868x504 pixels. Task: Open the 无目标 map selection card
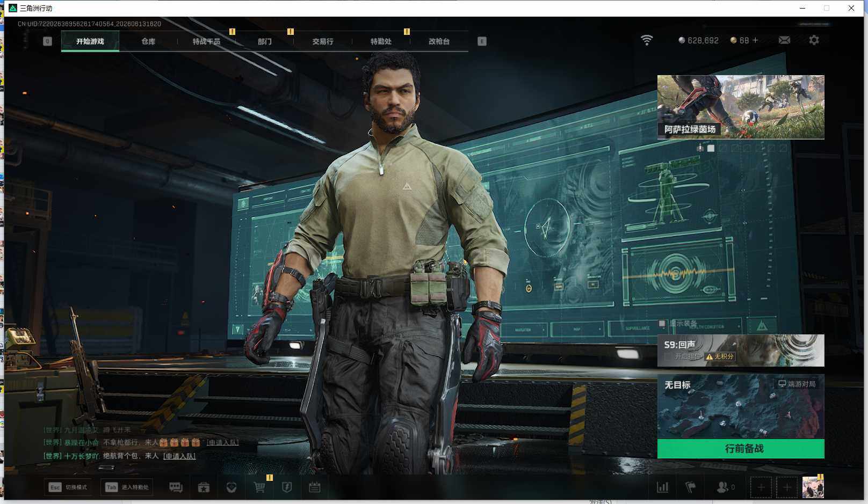pos(741,406)
